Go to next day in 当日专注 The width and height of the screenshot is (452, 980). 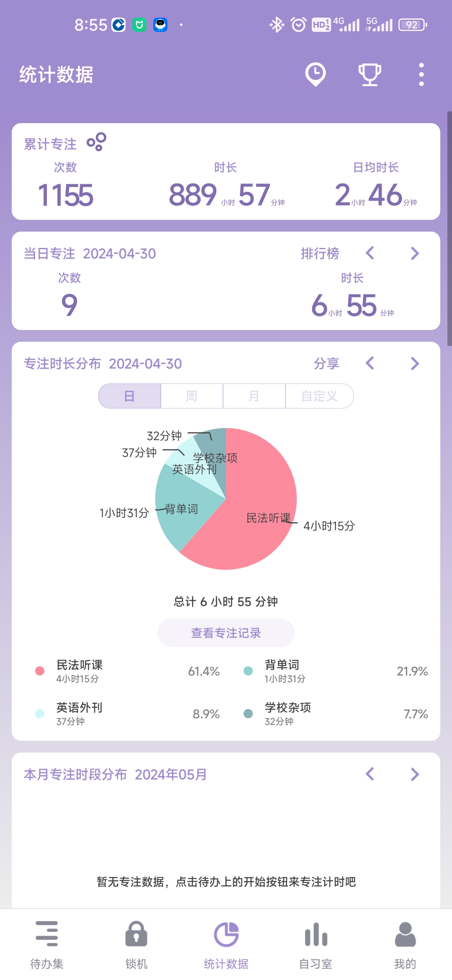[x=415, y=253]
